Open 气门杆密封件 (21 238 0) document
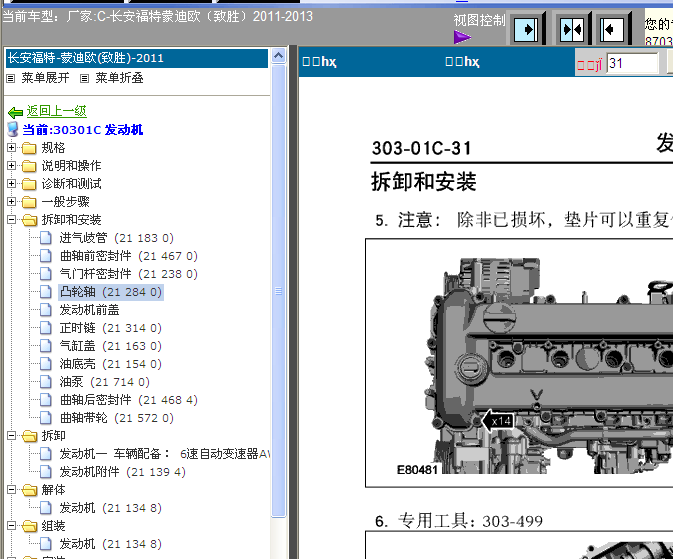Viewport: 673px width, 559px height. click(128, 274)
